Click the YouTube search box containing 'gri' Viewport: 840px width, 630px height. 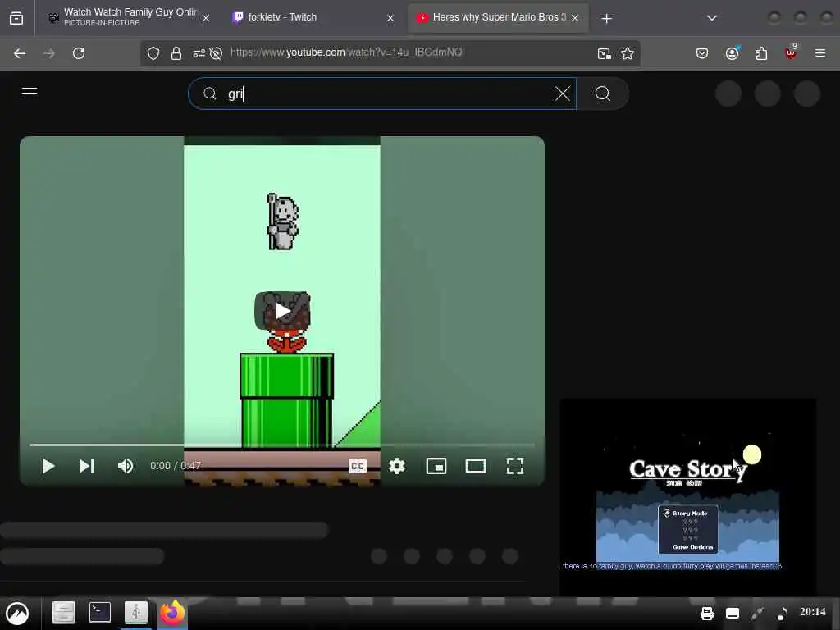pyautogui.click(x=382, y=94)
